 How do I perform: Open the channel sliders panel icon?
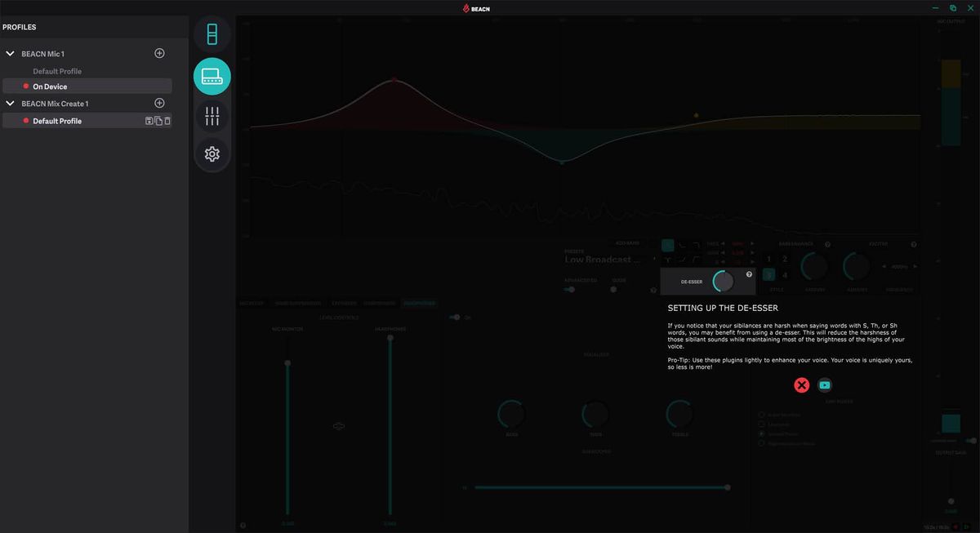[x=212, y=114]
